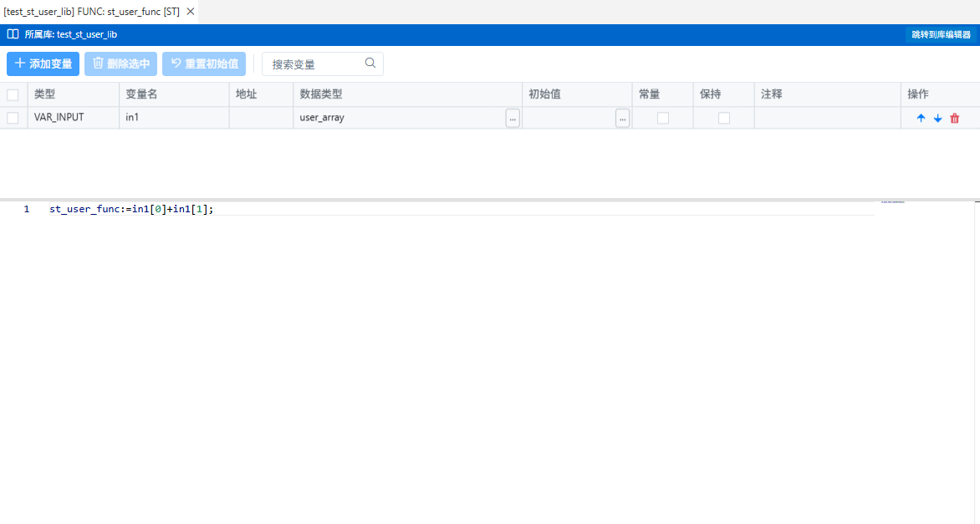Screen dimensions: 980x524
Task: Open the initial value editor for in1
Action: coord(622,118)
